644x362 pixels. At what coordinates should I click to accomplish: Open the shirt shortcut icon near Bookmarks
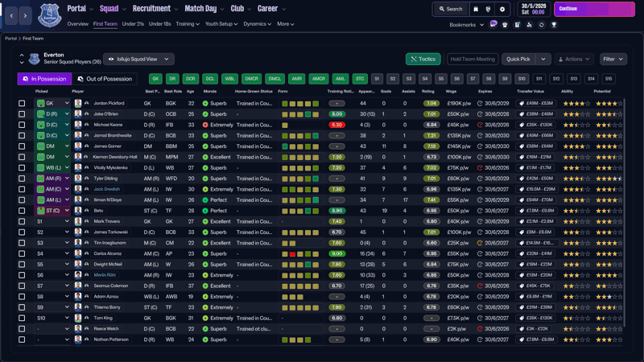pos(505,25)
